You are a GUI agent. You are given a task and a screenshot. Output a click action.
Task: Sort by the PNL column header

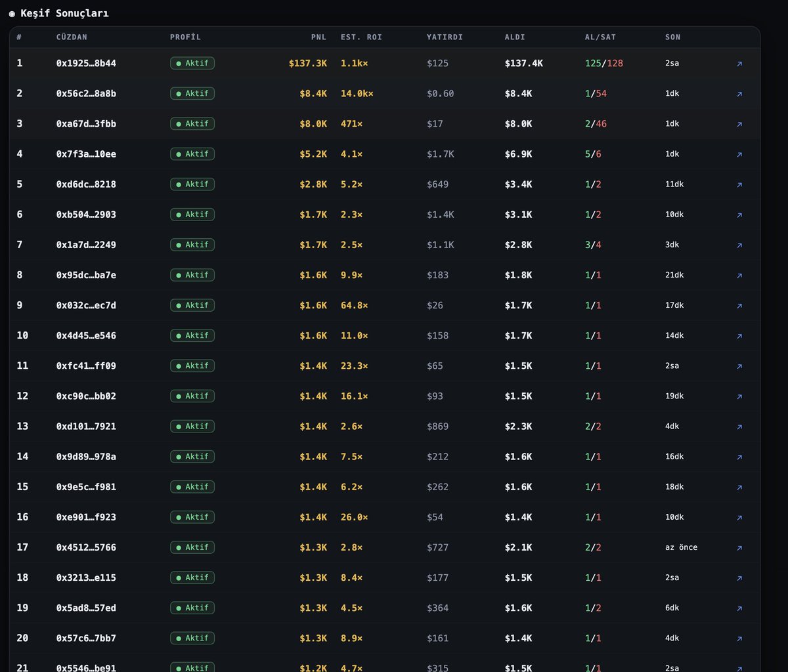point(318,37)
